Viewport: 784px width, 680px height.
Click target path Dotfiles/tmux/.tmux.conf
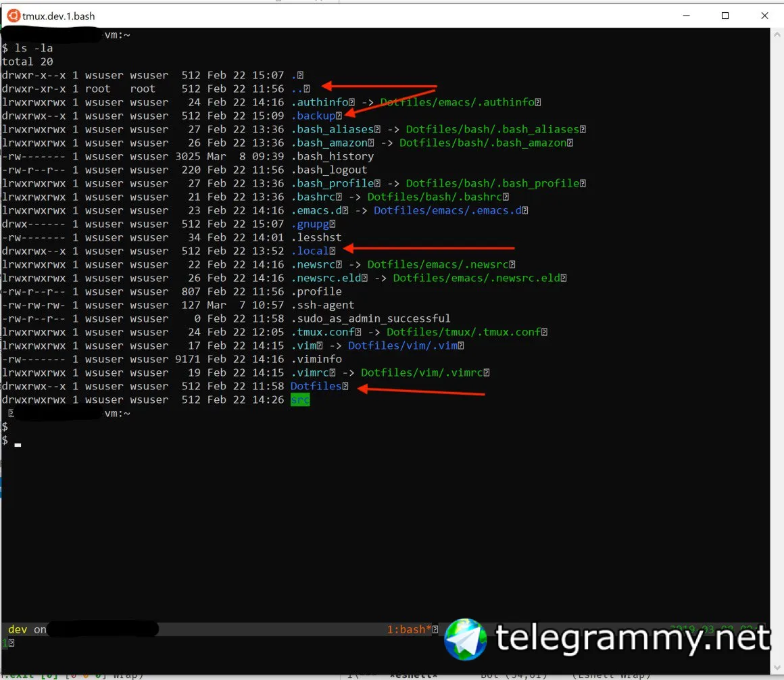[464, 331]
